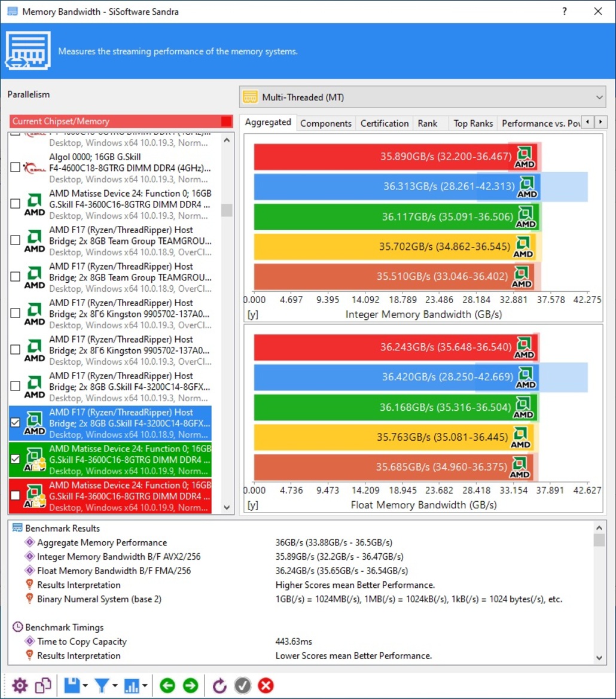Viewport: 616px width, 699px height.
Task: Go back with the green left arrow
Action: [x=167, y=686]
